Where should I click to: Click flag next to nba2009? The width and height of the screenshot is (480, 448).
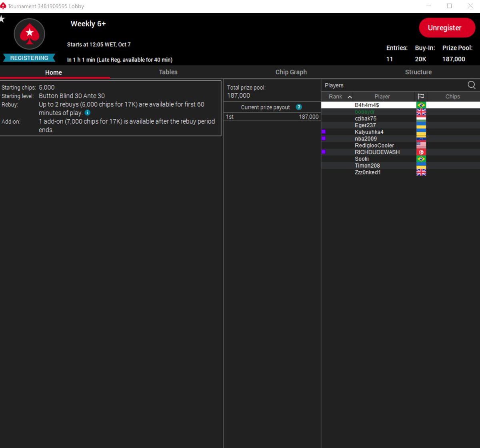coord(421,139)
